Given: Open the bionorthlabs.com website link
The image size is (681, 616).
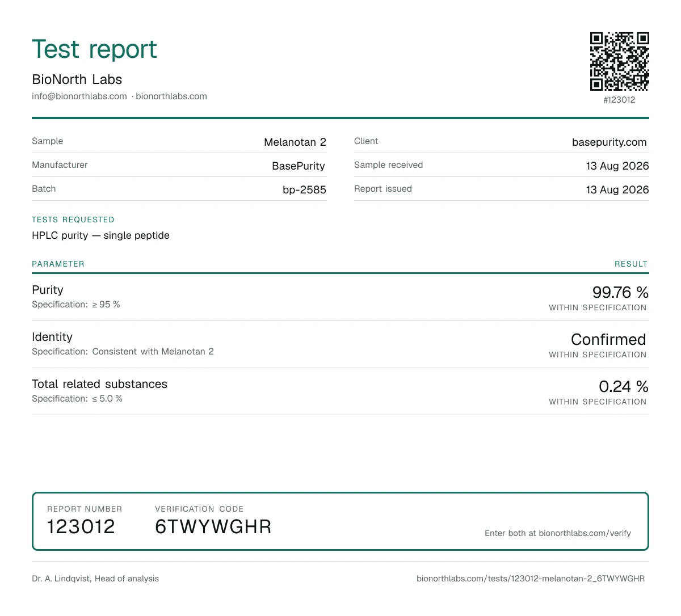Looking at the screenshot, I should 171,96.
